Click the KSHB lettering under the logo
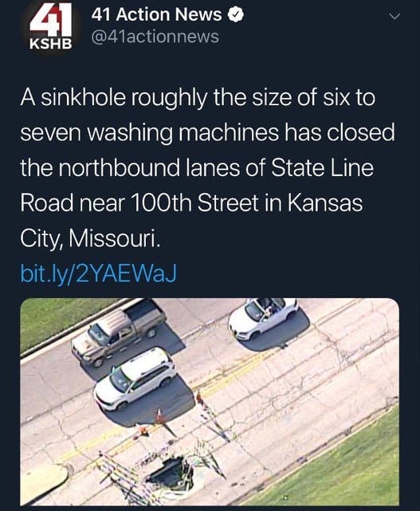This screenshot has width=420, height=511. click(50, 45)
